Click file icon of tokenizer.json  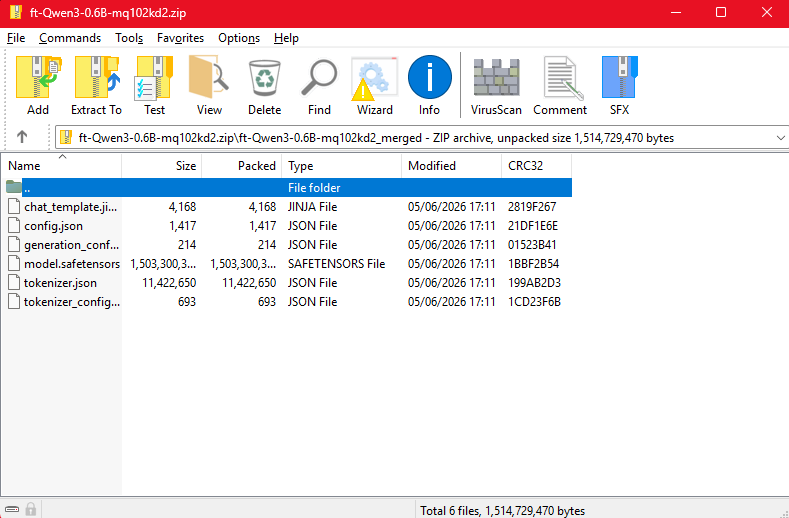click(x=14, y=283)
